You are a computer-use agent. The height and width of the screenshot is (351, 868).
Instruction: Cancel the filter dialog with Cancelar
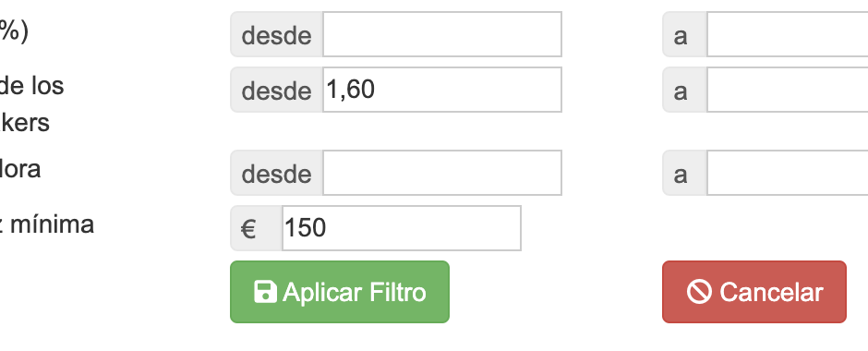[754, 292]
